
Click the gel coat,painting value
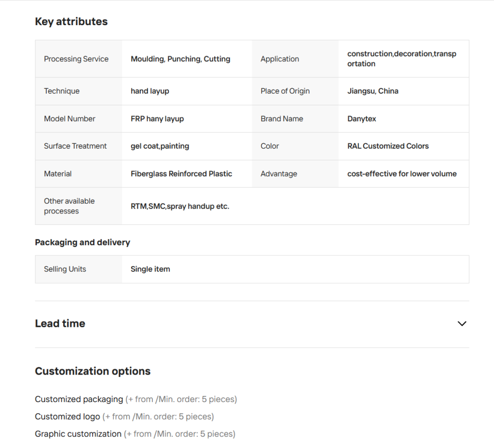tap(160, 146)
